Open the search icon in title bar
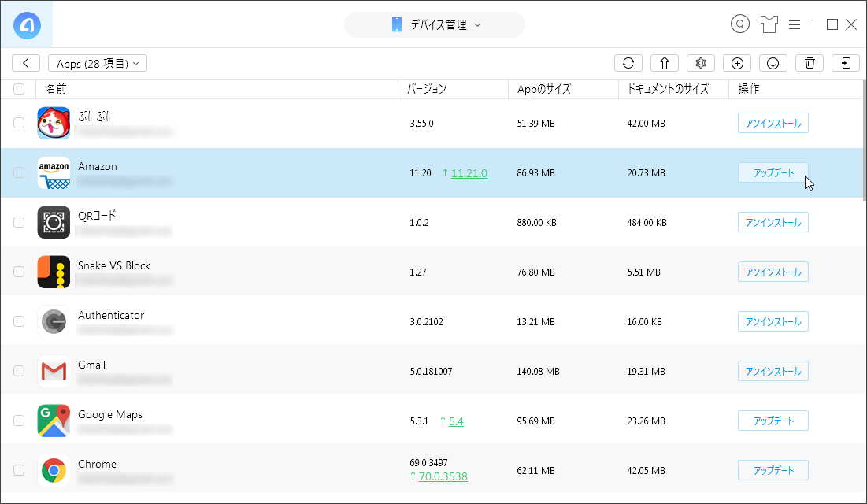This screenshot has width=867, height=504. point(740,24)
